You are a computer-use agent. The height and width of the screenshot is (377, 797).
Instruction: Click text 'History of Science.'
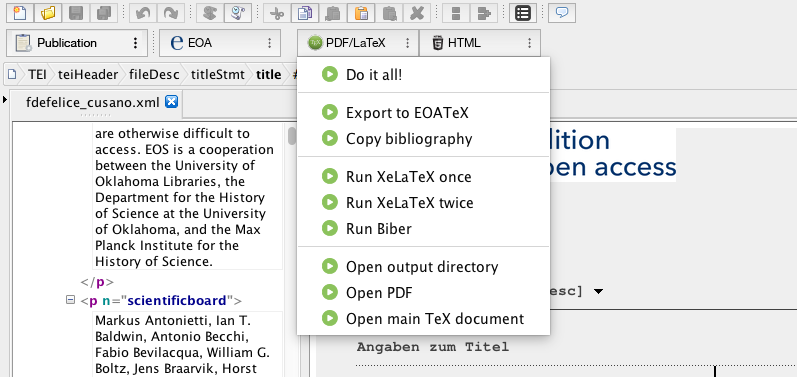pyautogui.click(x=154, y=262)
